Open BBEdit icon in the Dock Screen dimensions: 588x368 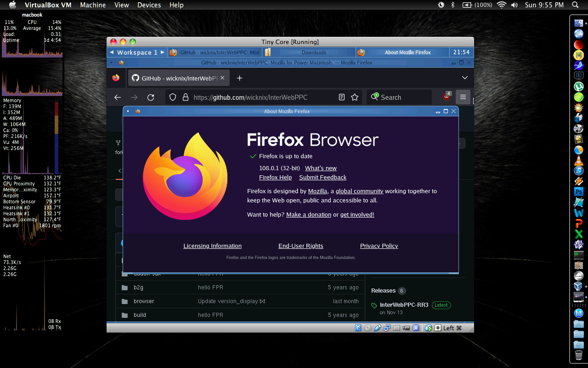click(x=578, y=245)
